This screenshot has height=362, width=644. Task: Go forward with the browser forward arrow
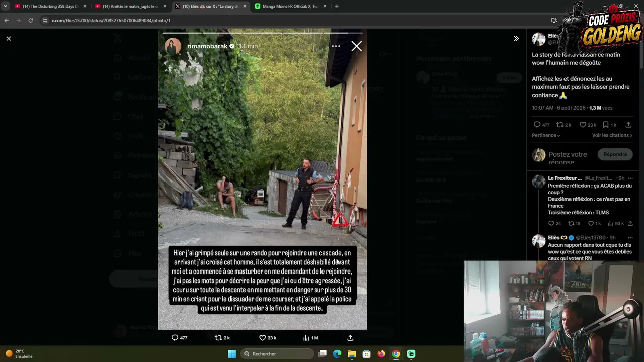click(18, 20)
